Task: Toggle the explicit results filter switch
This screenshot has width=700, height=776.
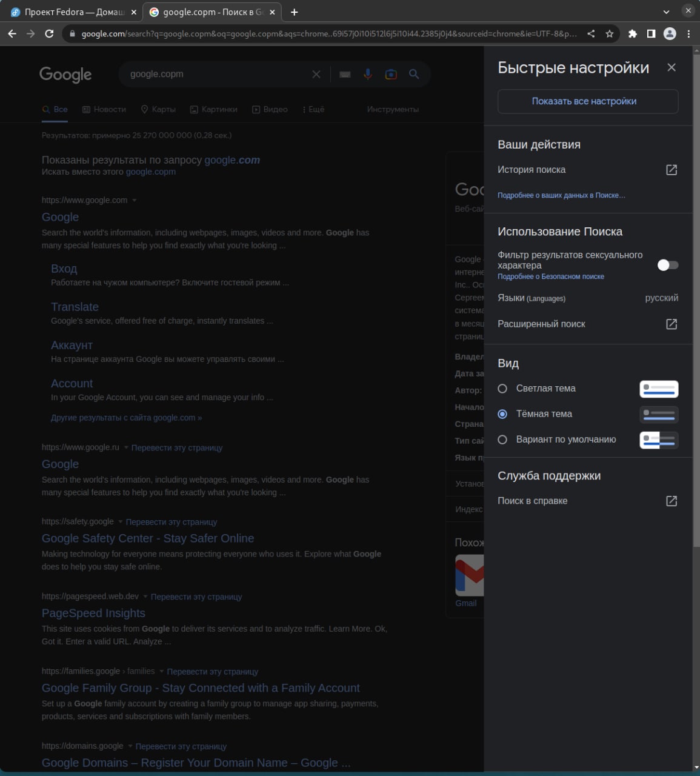Action: pos(668,265)
